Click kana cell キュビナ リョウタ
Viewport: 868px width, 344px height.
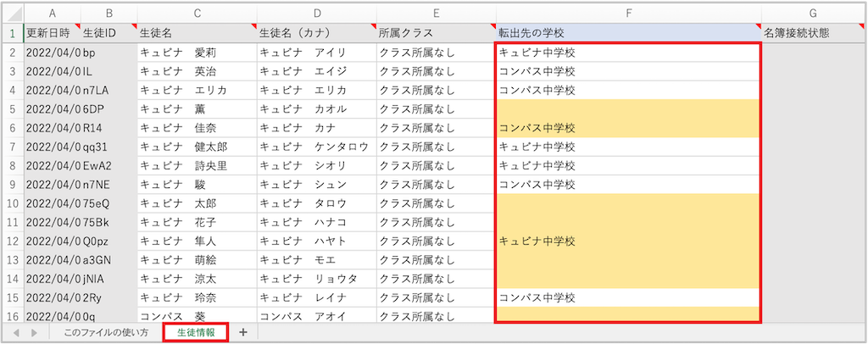[x=317, y=279]
